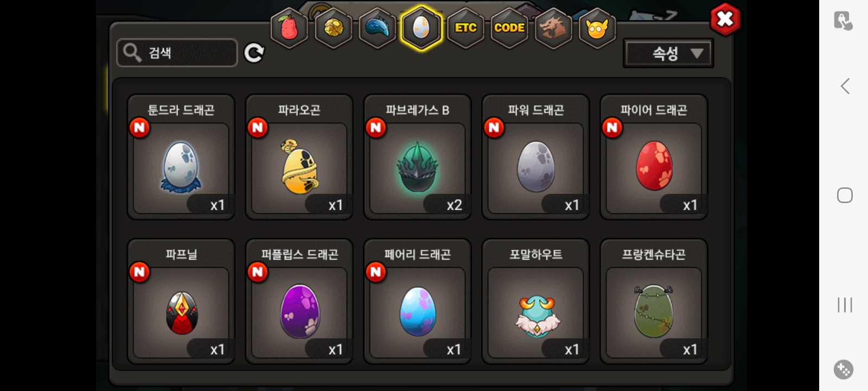The width and height of the screenshot is (868, 391).
Task: Close the inventory with red X
Action: (725, 20)
